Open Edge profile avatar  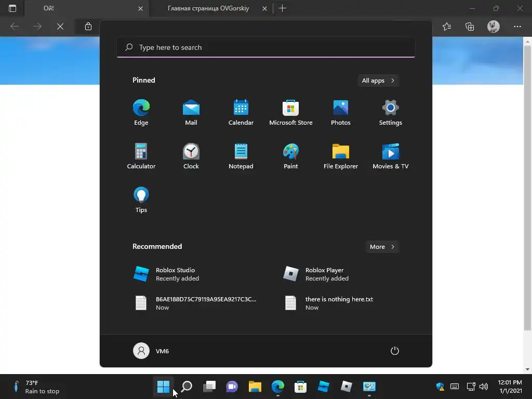(494, 26)
